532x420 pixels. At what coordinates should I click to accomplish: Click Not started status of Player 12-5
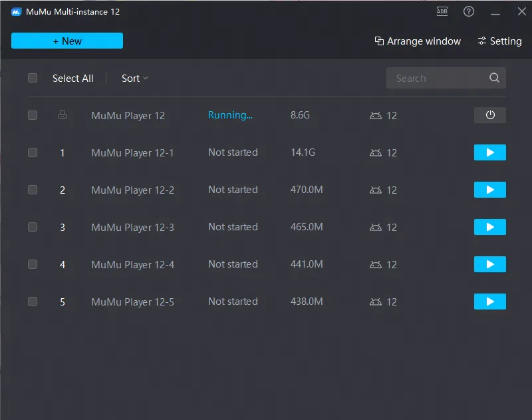[x=233, y=302]
